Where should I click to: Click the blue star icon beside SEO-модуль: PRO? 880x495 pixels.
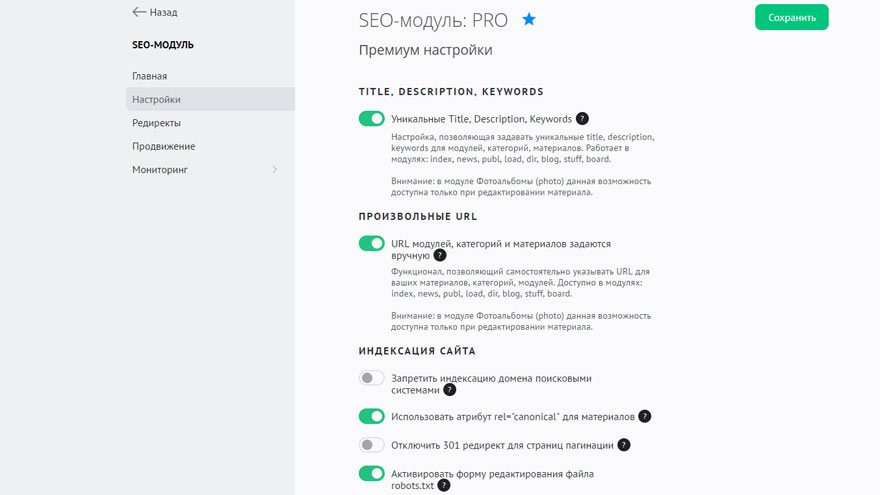[529, 20]
